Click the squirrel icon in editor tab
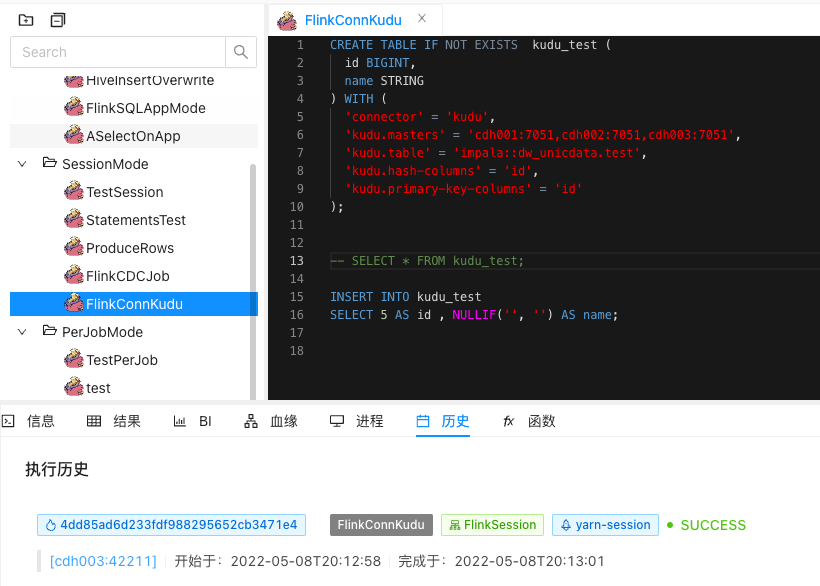This screenshot has height=586, width=820. tap(287, 21)
